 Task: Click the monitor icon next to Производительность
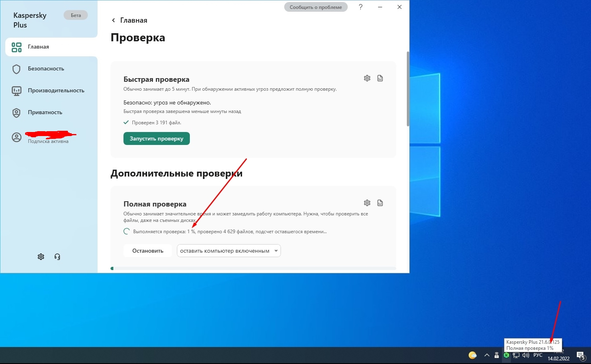pos(17,91)
